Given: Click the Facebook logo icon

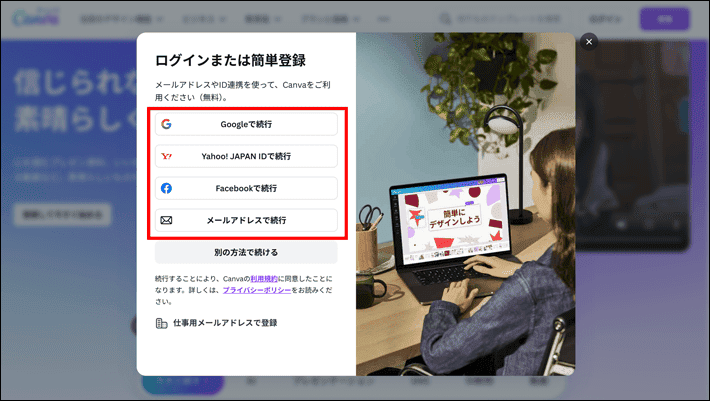Looking at the screenshot, I should pos(166,188).
